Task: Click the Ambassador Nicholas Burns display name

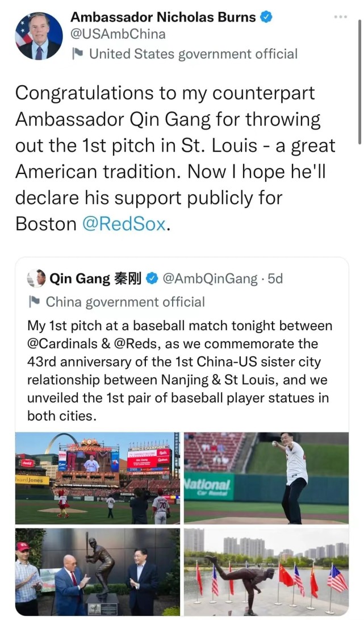Action: click(163, 18)
